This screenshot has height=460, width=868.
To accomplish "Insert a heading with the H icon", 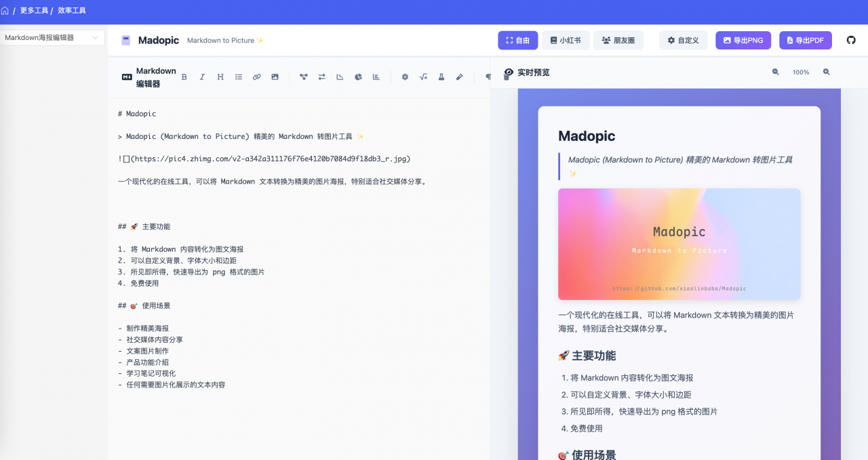I will 220,77.
